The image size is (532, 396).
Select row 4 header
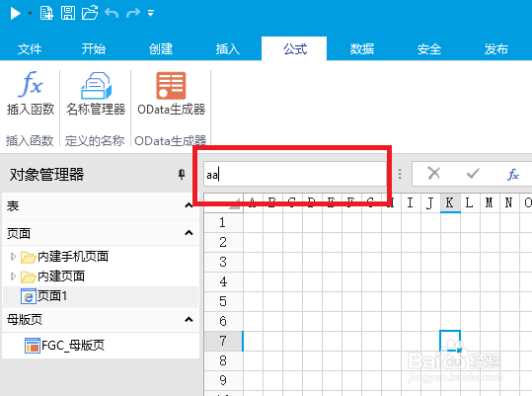coord(223,281)
